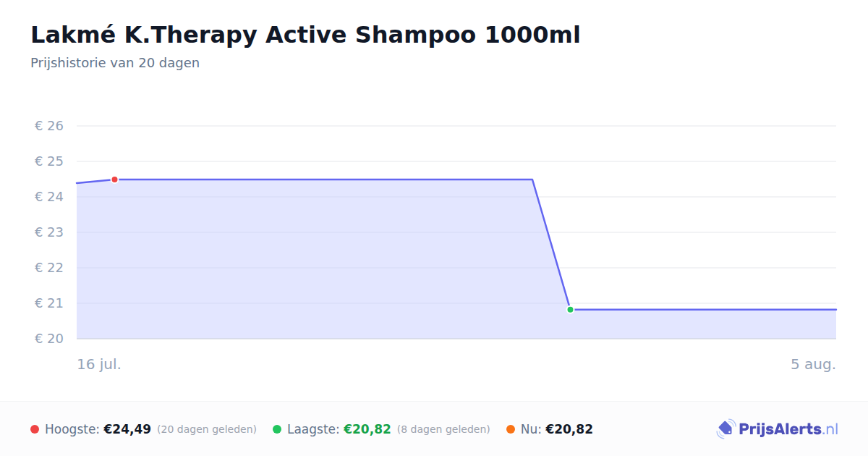
Task: Click the € 23 axis label
Action: click(49, 232)
